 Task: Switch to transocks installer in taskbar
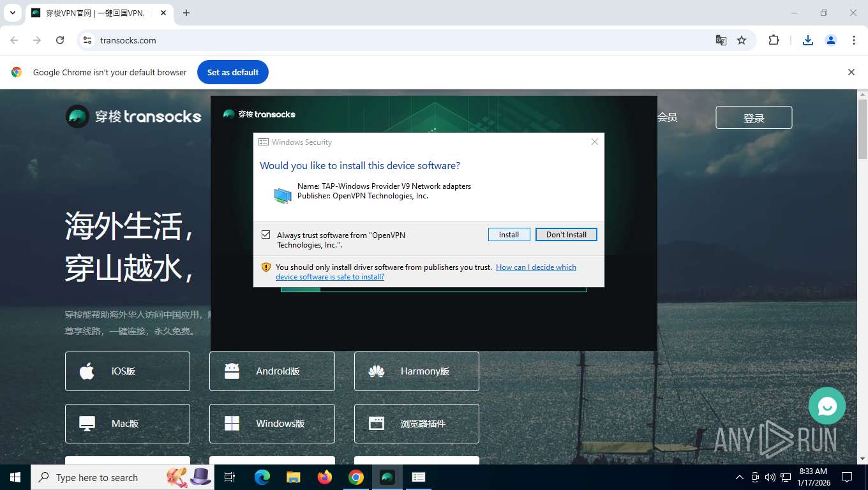coord(387,477)
